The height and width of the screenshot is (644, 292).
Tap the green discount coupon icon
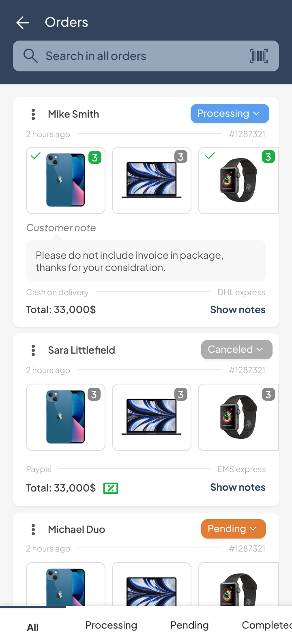111,488
